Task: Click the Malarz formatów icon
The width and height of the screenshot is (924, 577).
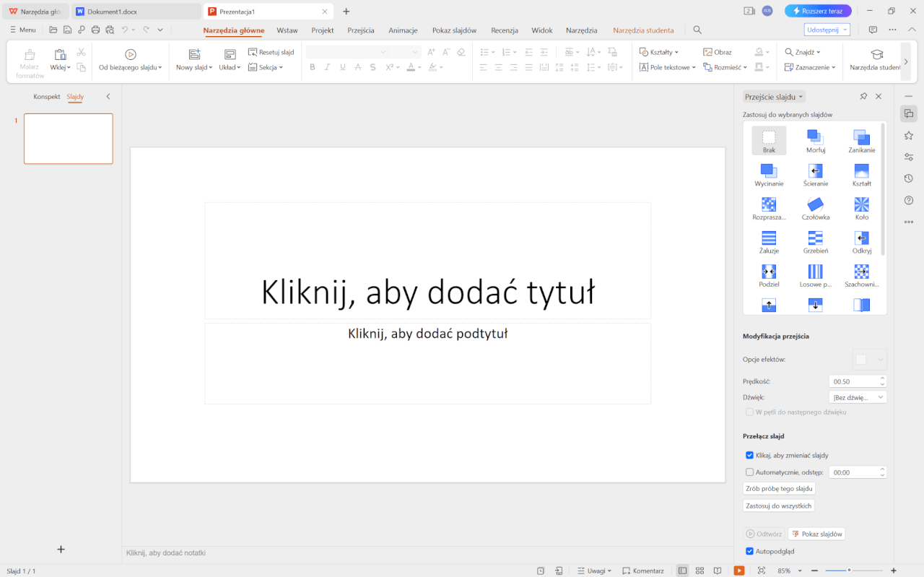Action: 30,64
